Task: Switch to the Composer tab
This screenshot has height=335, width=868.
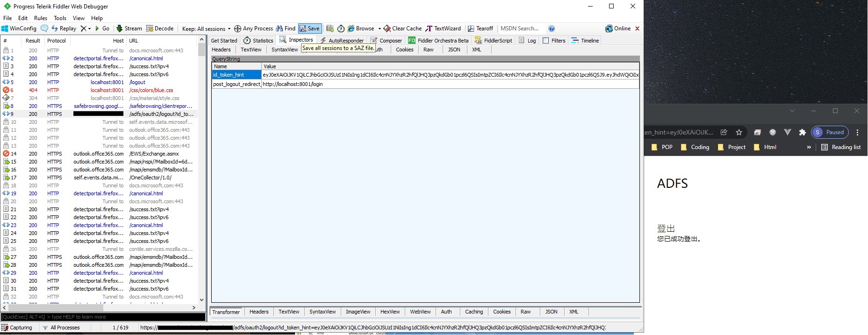Action: (386, 41)
